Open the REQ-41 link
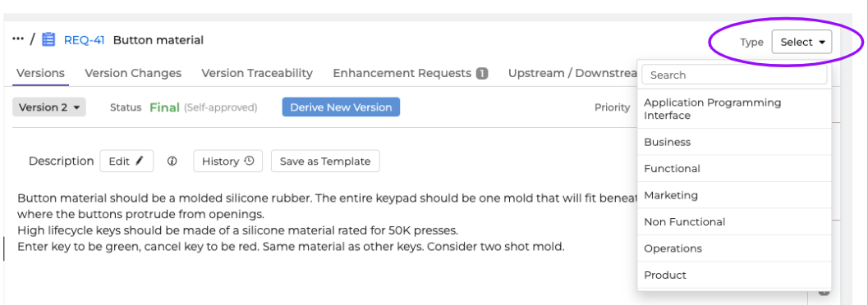This screenshot has width=868, height=305. (84, 40)
